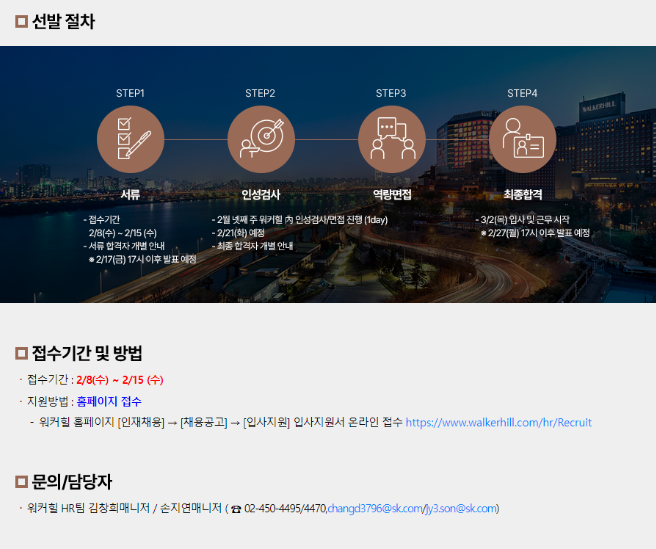Click the telephone icon before 02-450-4495
Screen dimensions: 656x549
coord(236,509)
